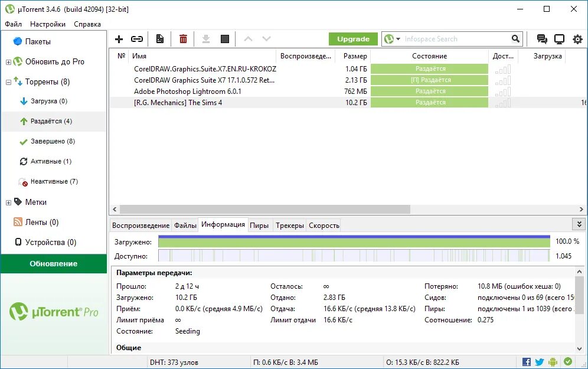
Task: Click the Активные refresh arrows icon
Action: (24, 161)
